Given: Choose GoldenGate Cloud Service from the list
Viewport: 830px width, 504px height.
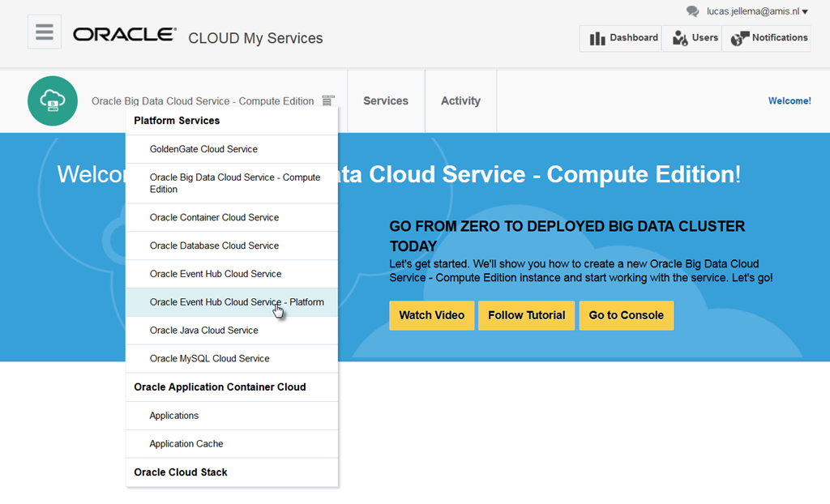Looking at the screenshot, I should click(x=203, y=149).
